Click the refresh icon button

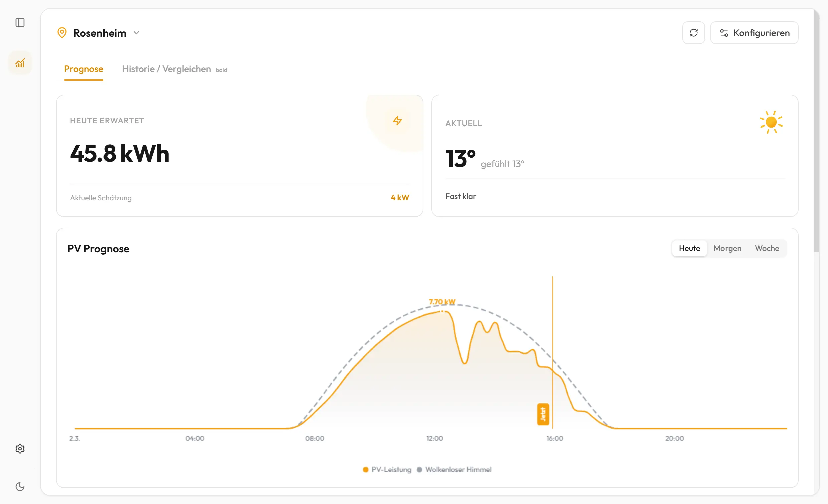(x=693, y=33)
